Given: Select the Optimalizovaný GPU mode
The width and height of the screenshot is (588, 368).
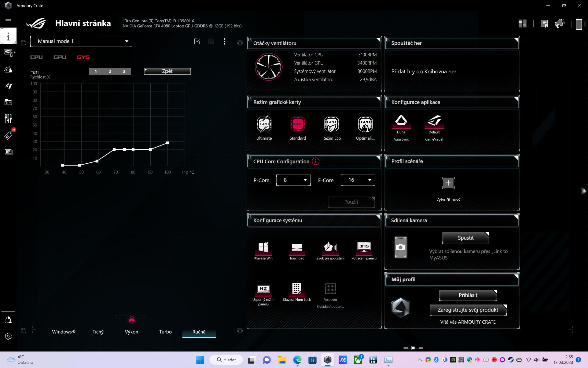Looking at the screenshot, I should pyautogui.click(x=365, y=128).
